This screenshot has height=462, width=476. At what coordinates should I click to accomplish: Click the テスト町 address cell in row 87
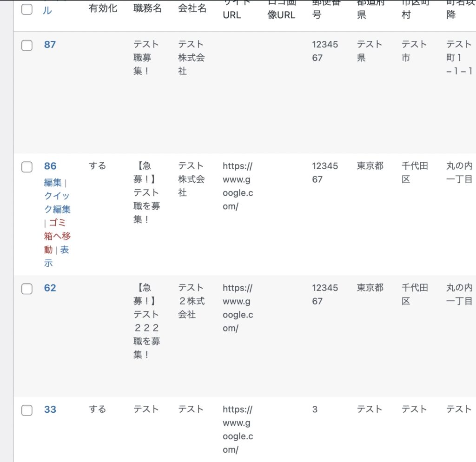(459, 58)
